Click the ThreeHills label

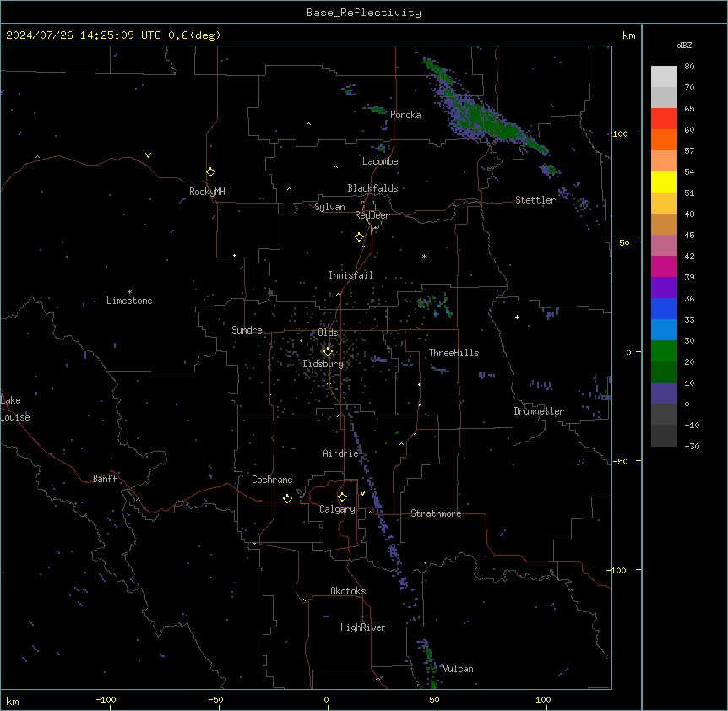tap(454, 353)
